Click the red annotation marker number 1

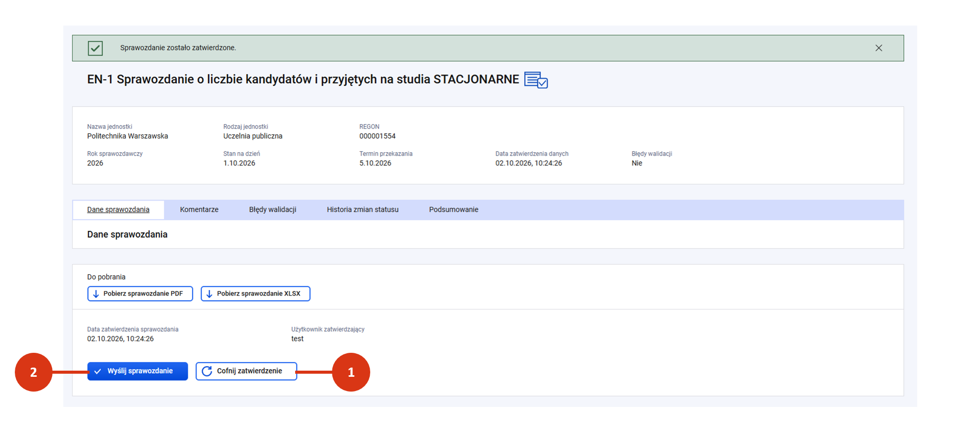(351, 372)
